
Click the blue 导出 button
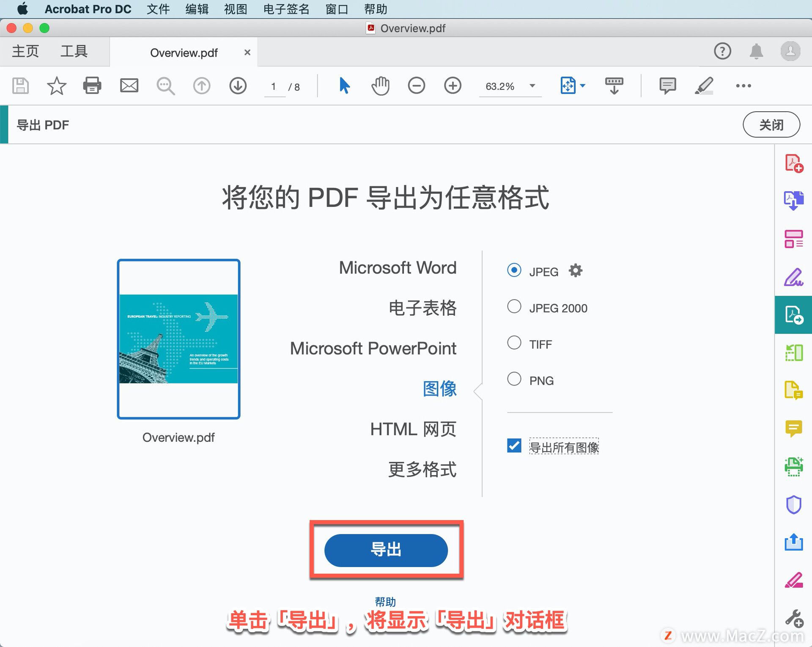(x=386, y=550)
